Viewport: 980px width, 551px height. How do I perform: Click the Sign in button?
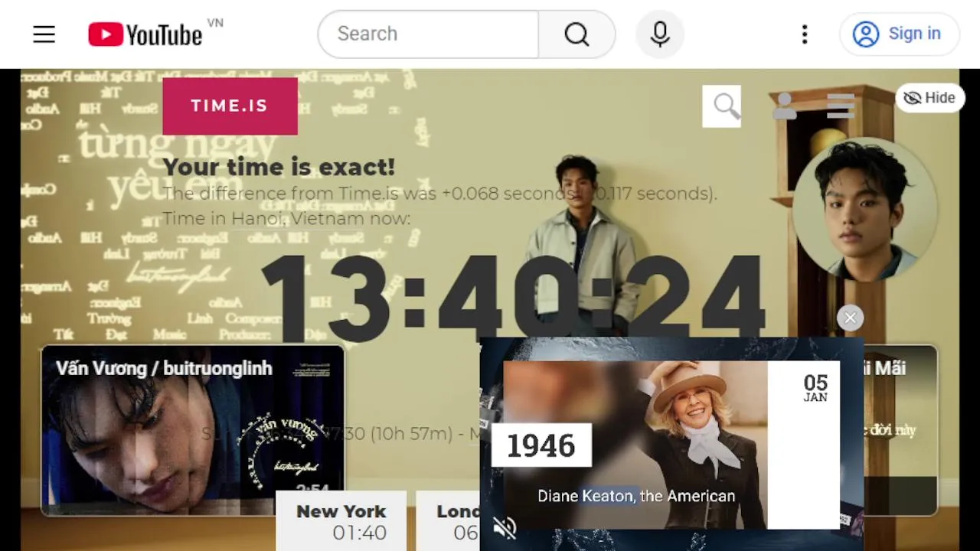[x=900, y=34]
